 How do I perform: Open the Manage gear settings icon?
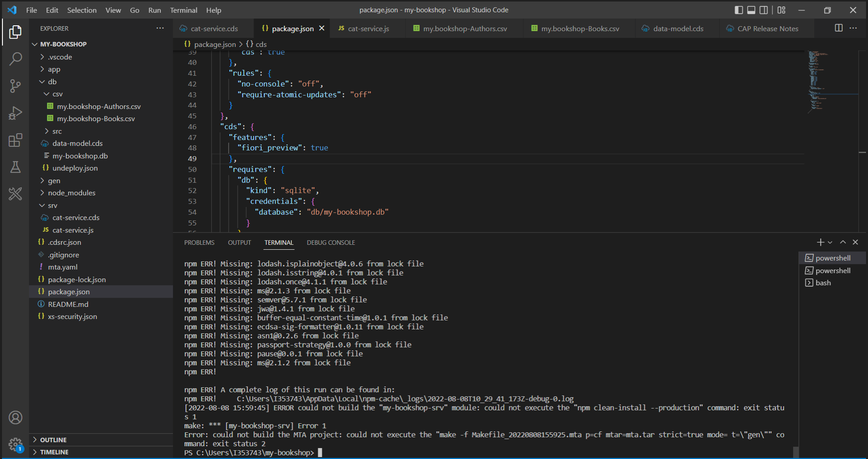(15, 444)
